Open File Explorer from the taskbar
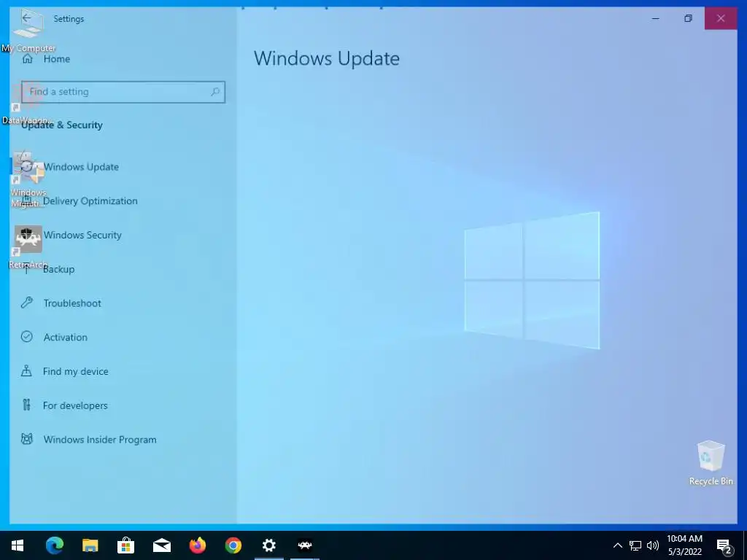Screen dimensions: 747x560 (x=90, y=545)
